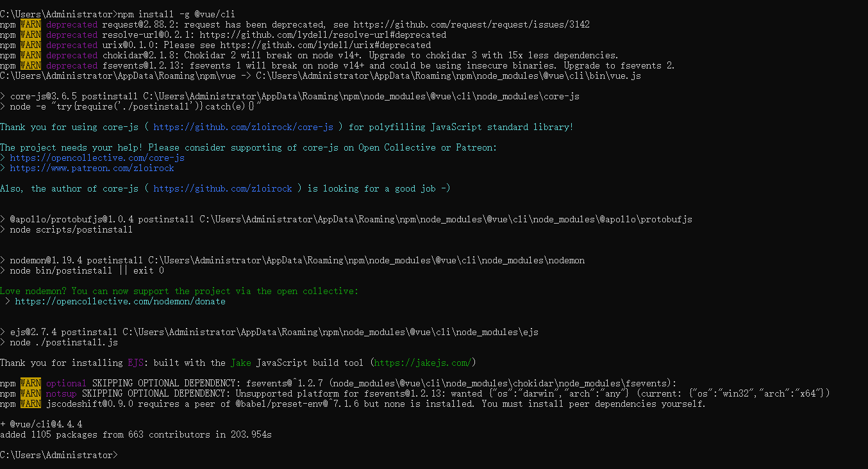Click the magenta 'notsup' warning tag
This screenshot has width=868, height=469.
tap(62, 393)
